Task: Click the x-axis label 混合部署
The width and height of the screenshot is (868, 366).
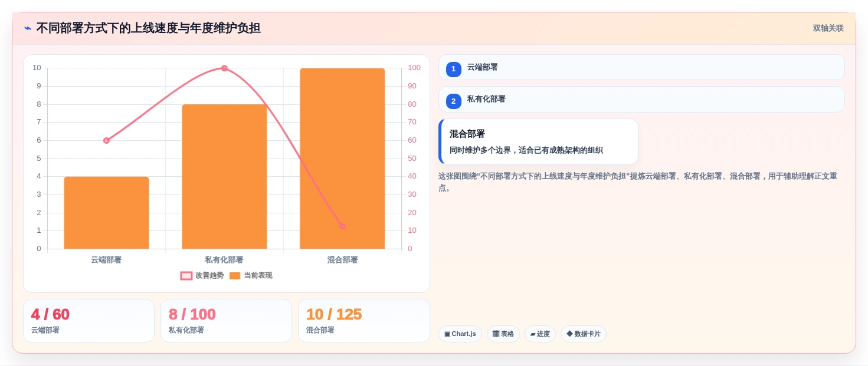Action: pos(342,260)
